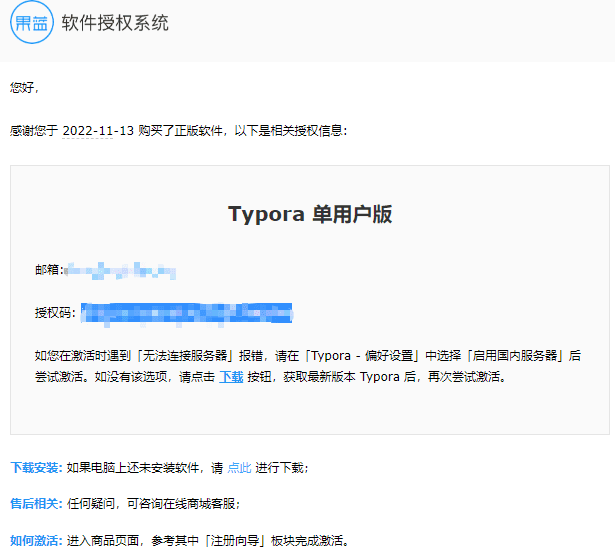Image resolution: width=615 pixels, height=547 pixels.
Task: Click the 售后相关: label
Action: point(36,503)
